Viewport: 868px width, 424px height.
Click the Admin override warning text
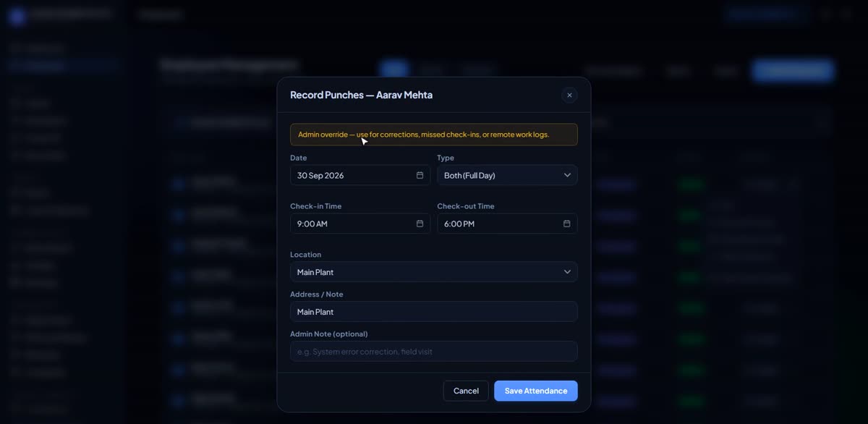tap(424, 135)
